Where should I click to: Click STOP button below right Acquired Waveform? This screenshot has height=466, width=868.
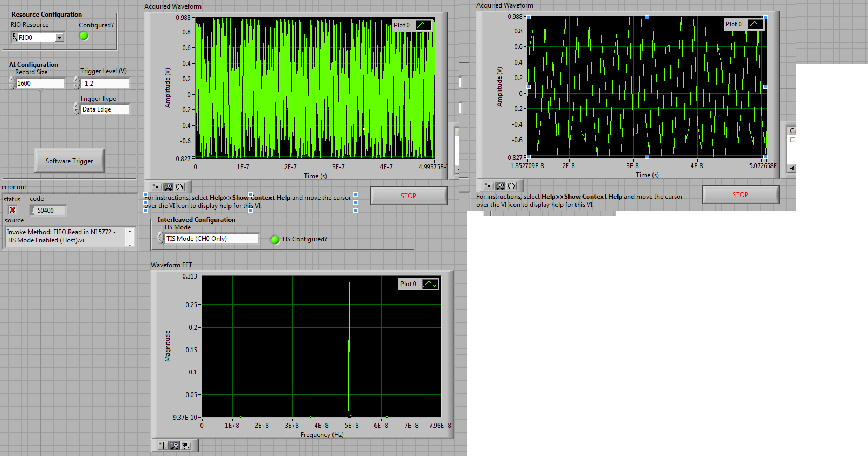[740, 194]
